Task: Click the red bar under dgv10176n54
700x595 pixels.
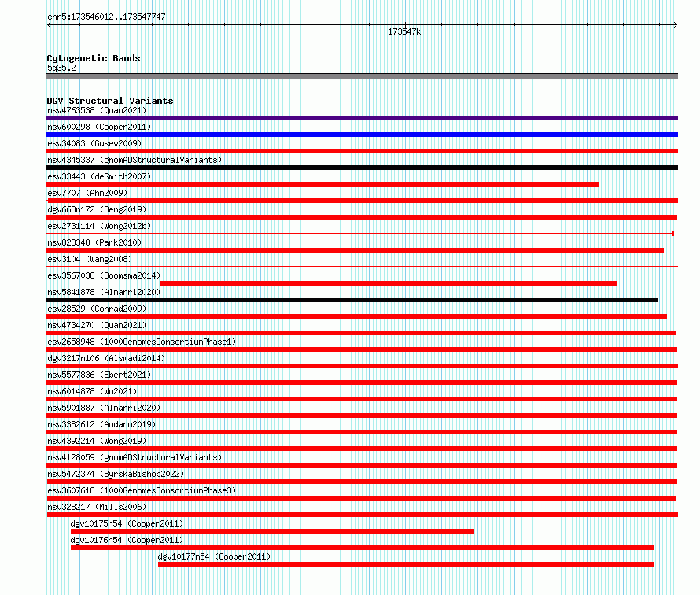Action: (x=363, y=548)
